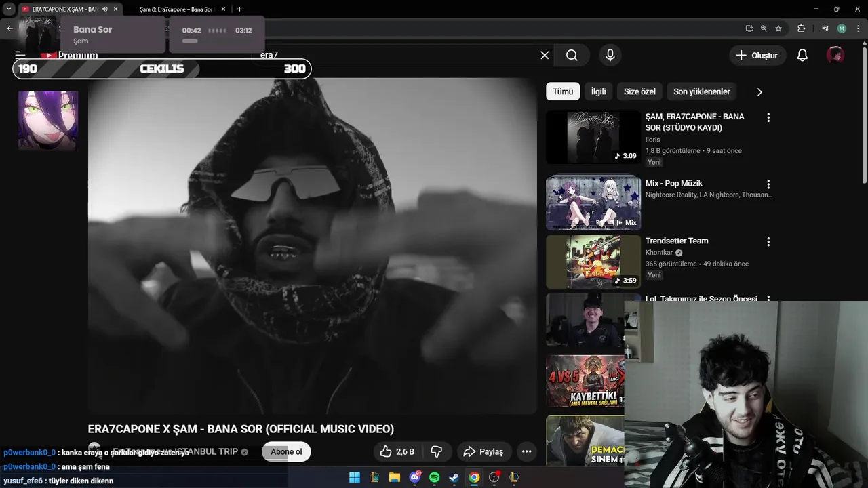This screenshot has height=488, width=868.
Task: Open Chrome media controls icon
Action: coord(825,28)
